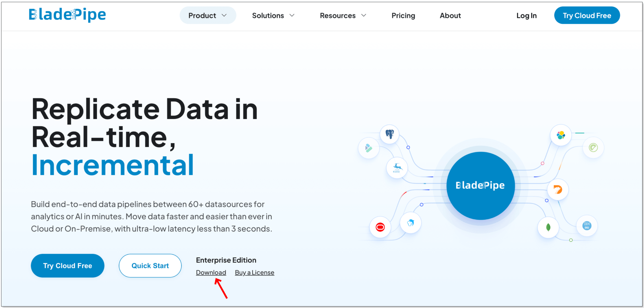Screen dimensions: 644x308
Task: Go to the Pricing page
Action: tap(403, 16)
